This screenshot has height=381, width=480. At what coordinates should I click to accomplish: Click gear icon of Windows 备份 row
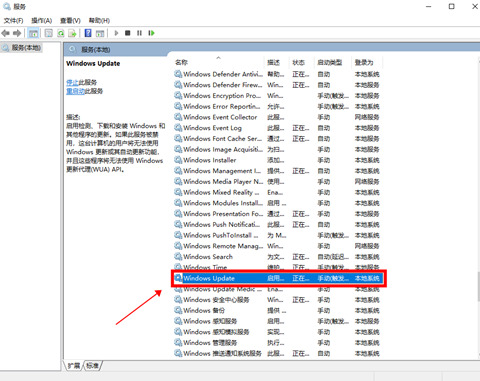coord(178,310)
